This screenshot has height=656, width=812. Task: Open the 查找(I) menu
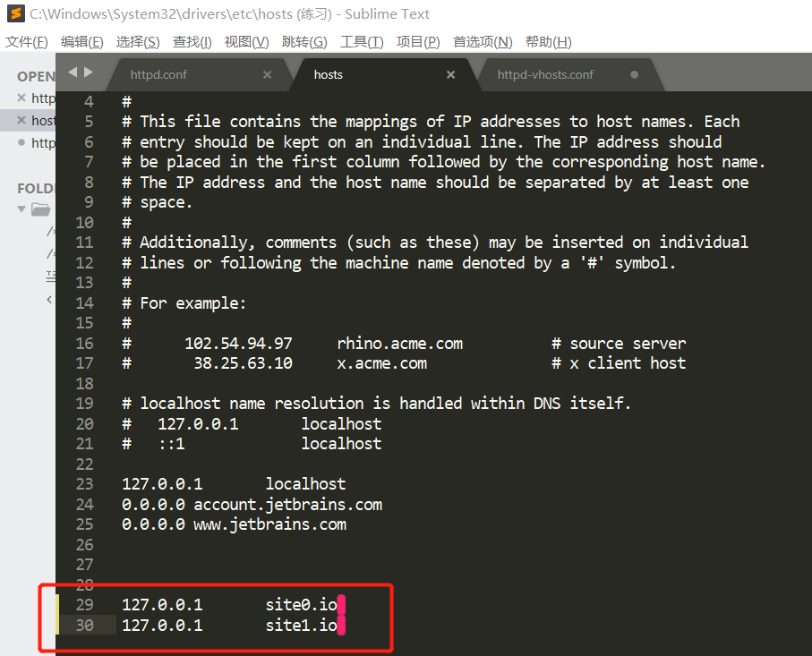point(192,42)
